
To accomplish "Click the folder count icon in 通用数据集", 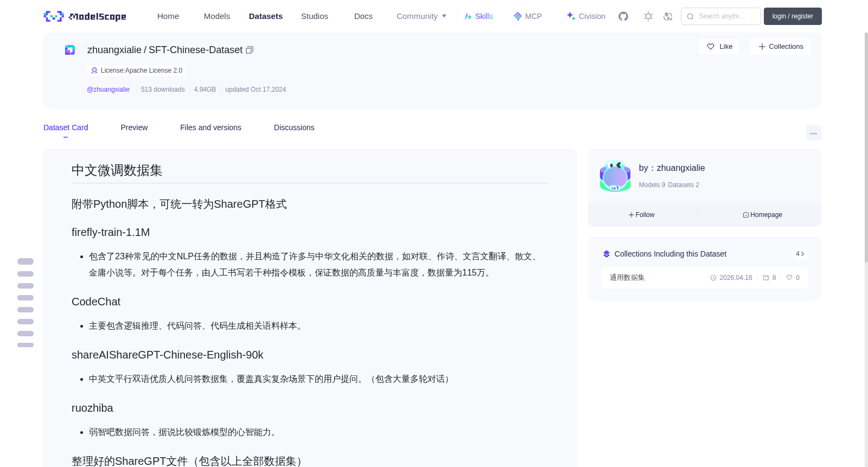I will click(766, 278).
